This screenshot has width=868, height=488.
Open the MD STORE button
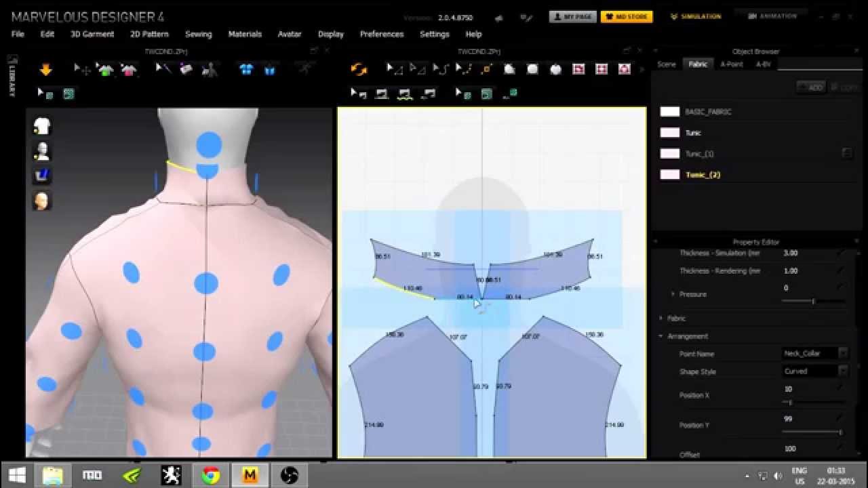[627, 16]
